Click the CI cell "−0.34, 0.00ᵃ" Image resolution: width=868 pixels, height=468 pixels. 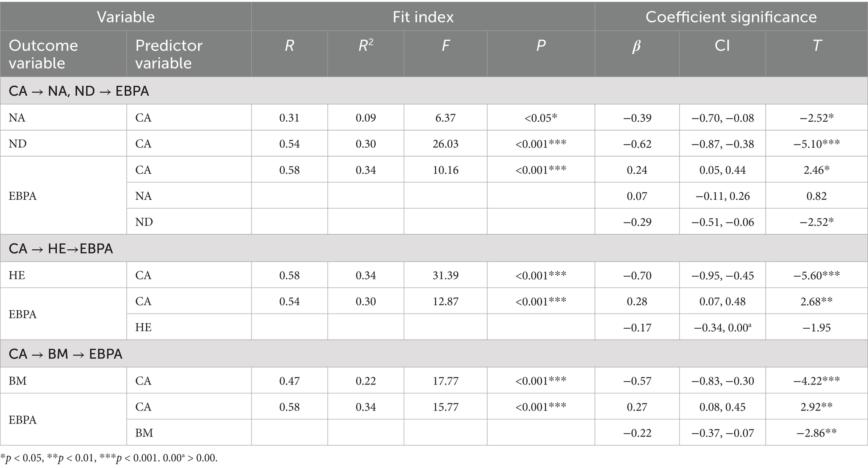[722, 327]
